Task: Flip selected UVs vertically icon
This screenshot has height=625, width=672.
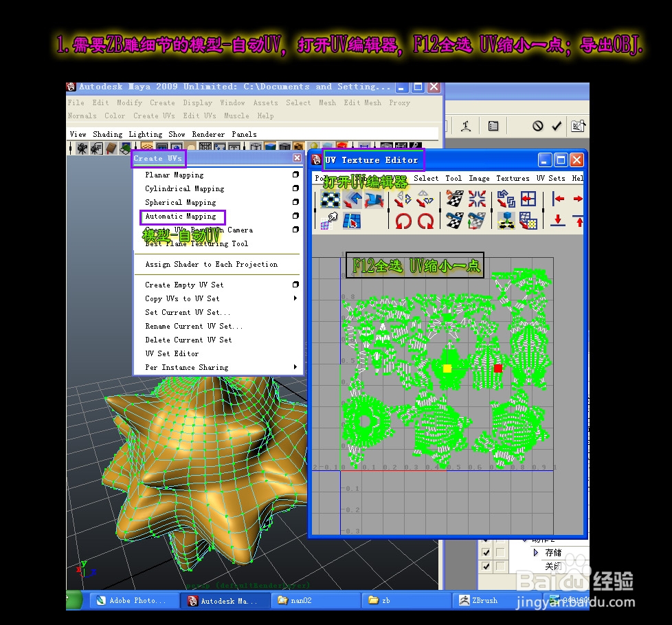Action: point(425,199)
